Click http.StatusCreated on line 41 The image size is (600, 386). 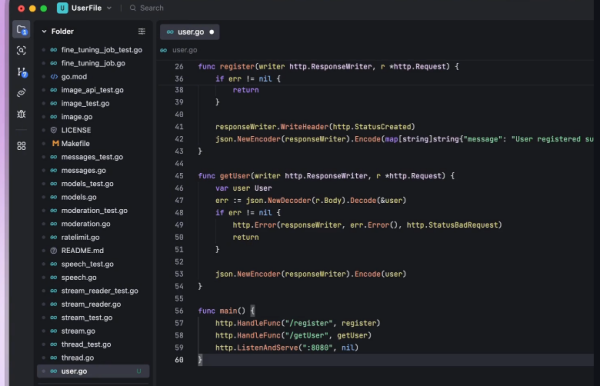click(372, 127)
